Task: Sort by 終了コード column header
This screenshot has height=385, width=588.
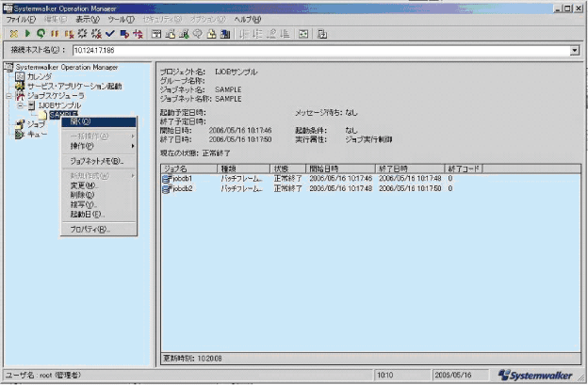Action: point(464,168)
